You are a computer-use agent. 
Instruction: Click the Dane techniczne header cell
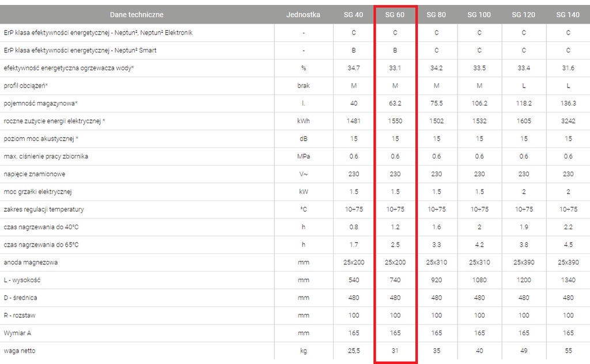(x=137, y=15)
